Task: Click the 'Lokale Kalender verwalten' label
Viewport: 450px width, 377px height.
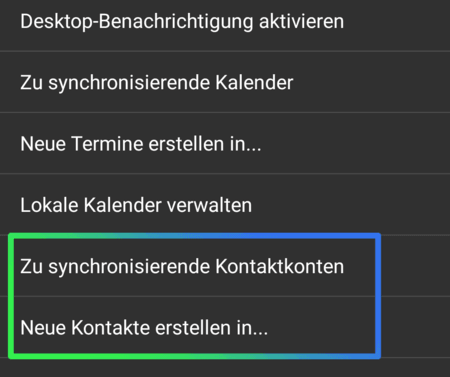Action: (x=136, y=205)
